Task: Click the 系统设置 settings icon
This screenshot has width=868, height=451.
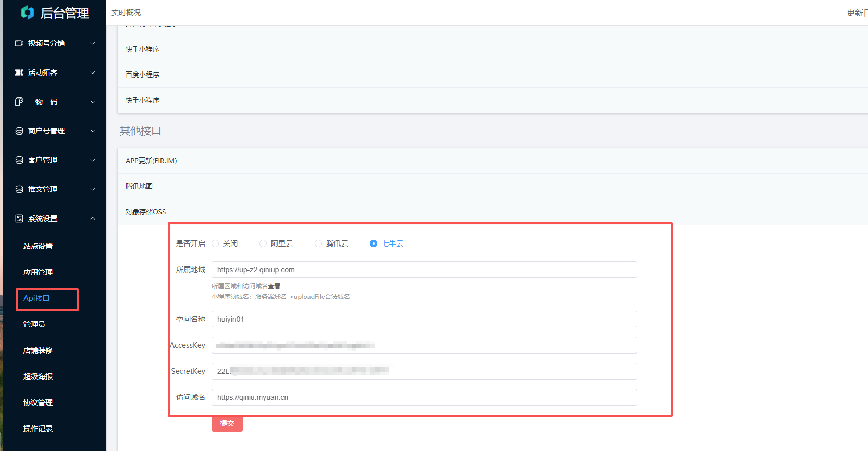Action: 19,218
